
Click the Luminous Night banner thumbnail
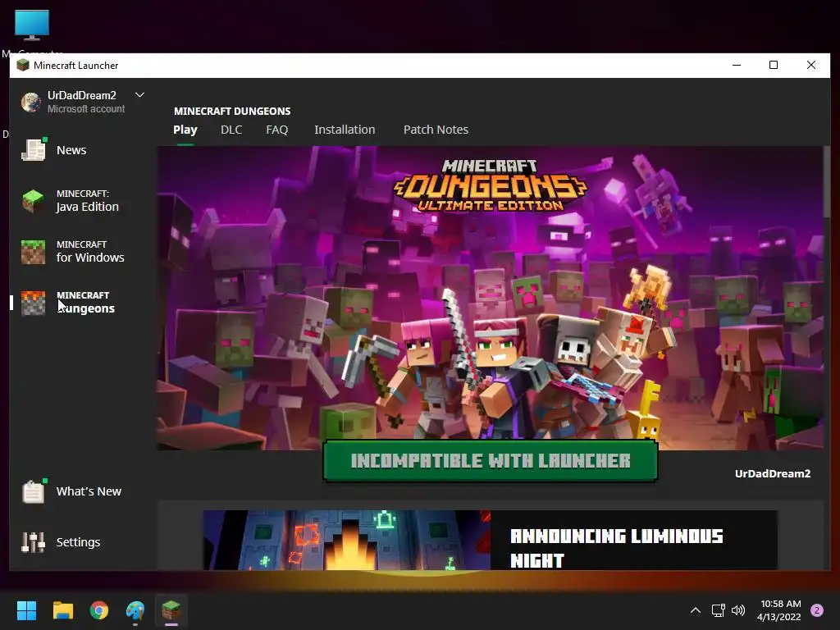pyautogui.click(x=347, y=540)
